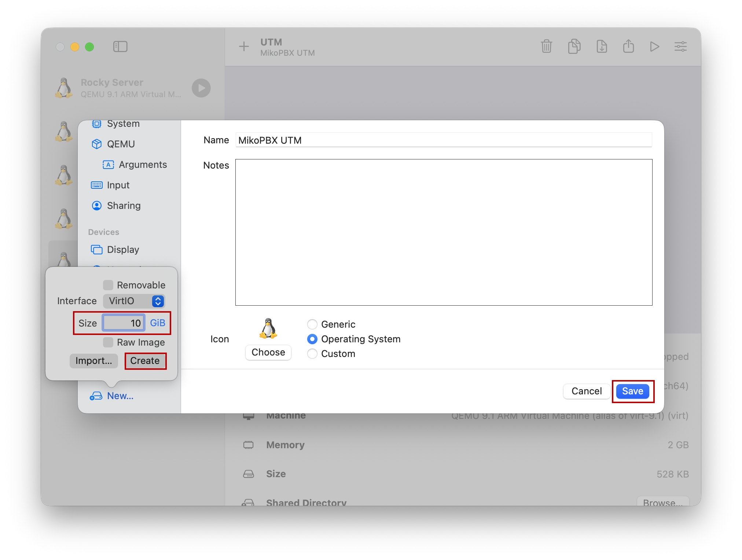Enable the Removable checkbox

(x=108, y=285)
